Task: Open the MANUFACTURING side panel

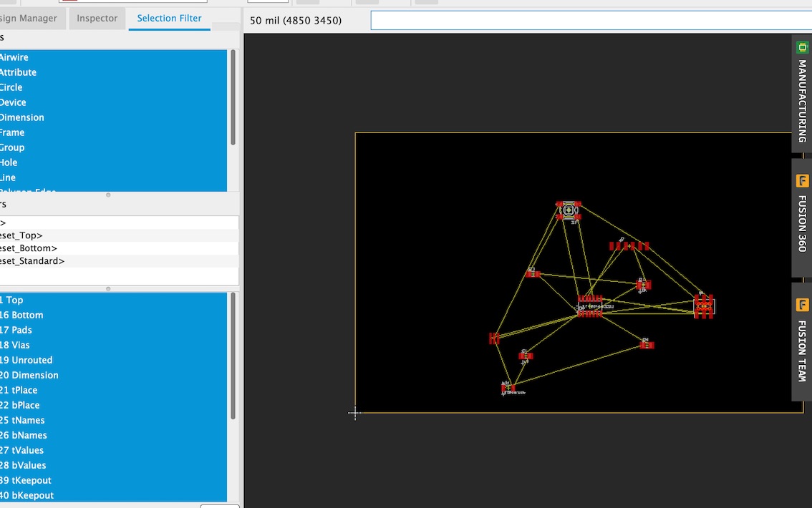Action: tap(802, 94)
